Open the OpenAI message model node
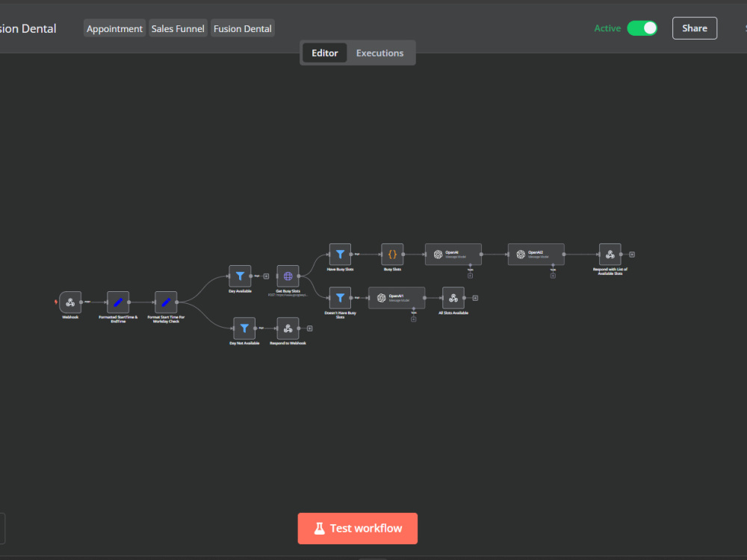Screen dimensions: 747x560 [x=453, y=255]
